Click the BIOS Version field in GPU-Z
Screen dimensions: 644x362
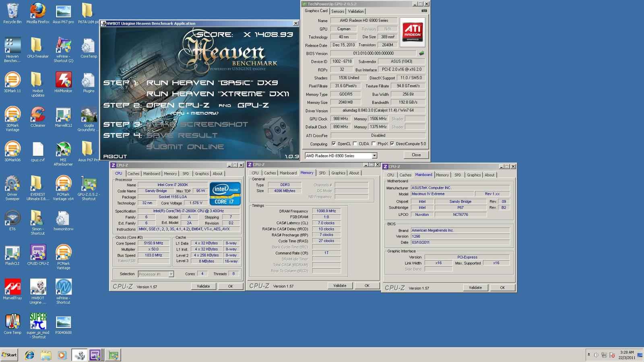pos(373,53)
